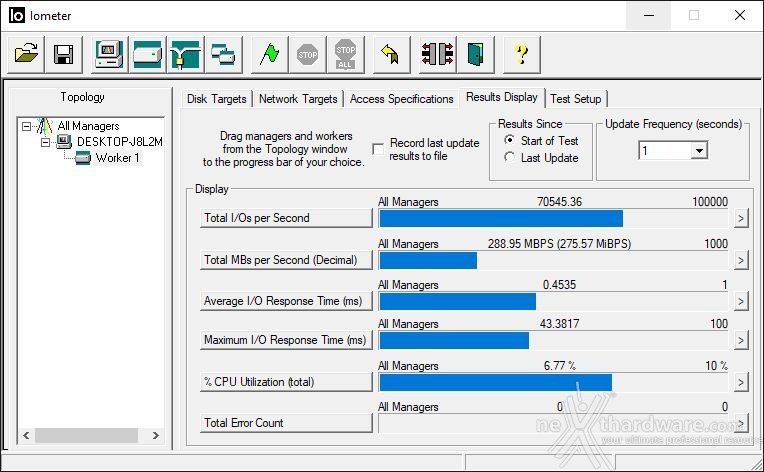Enable Record last update results to file

pyautogui.click(x=378, y=149)
